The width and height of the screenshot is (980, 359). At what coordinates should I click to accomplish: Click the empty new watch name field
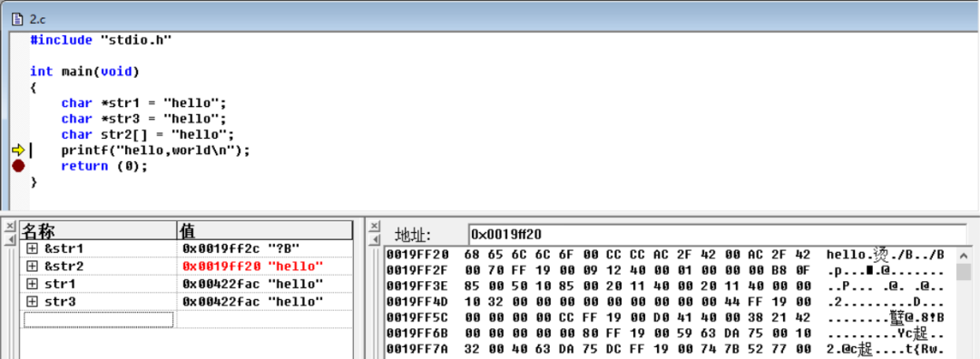99,320
